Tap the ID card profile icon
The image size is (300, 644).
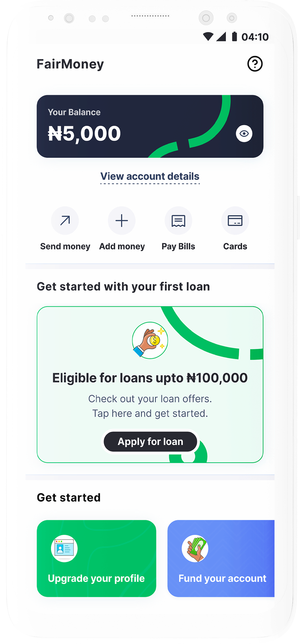[x=64, y=548]
